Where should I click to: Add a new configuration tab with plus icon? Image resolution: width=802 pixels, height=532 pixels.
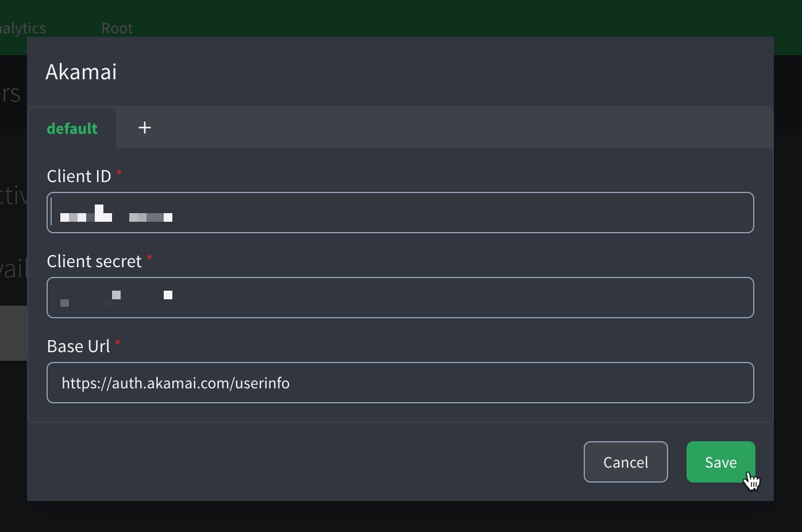pos(145,128)
